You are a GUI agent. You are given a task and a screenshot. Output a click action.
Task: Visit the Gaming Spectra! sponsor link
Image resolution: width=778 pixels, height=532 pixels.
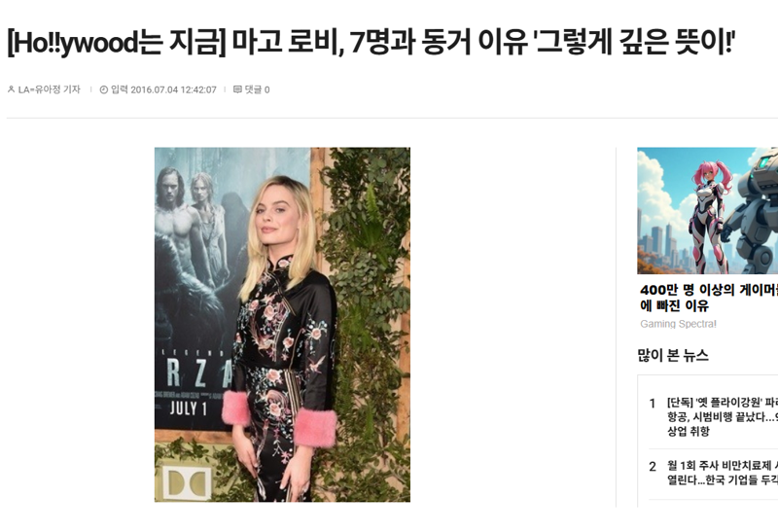[678, 324]
